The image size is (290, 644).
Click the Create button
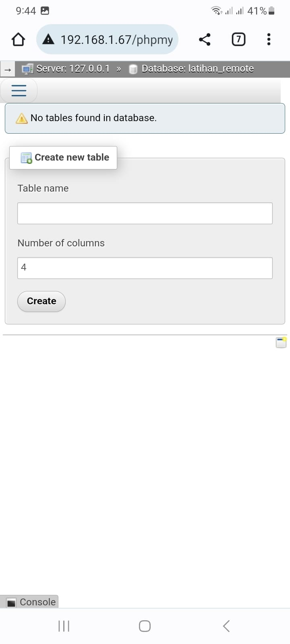click(41, 301)
